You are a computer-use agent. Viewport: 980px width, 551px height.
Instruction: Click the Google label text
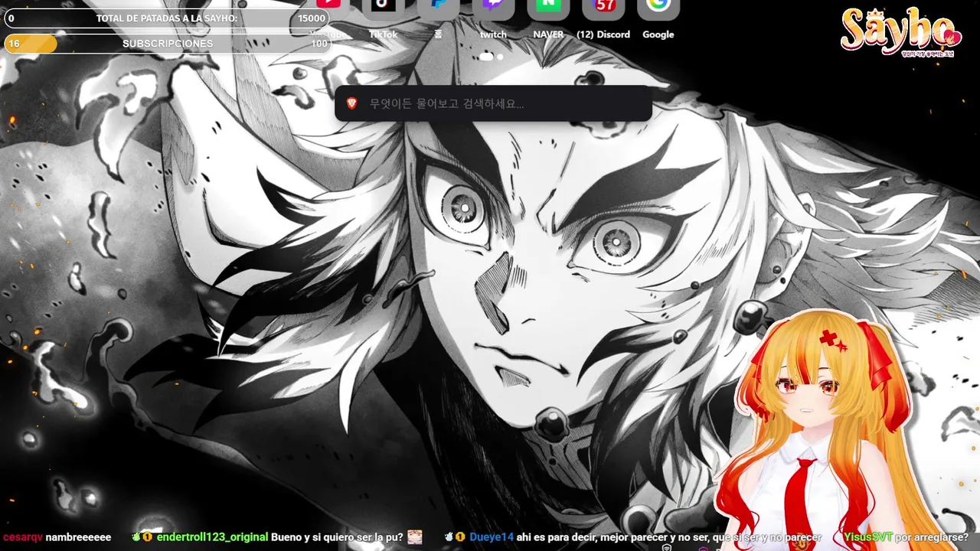pyautogui.click(x=658, y=34)
